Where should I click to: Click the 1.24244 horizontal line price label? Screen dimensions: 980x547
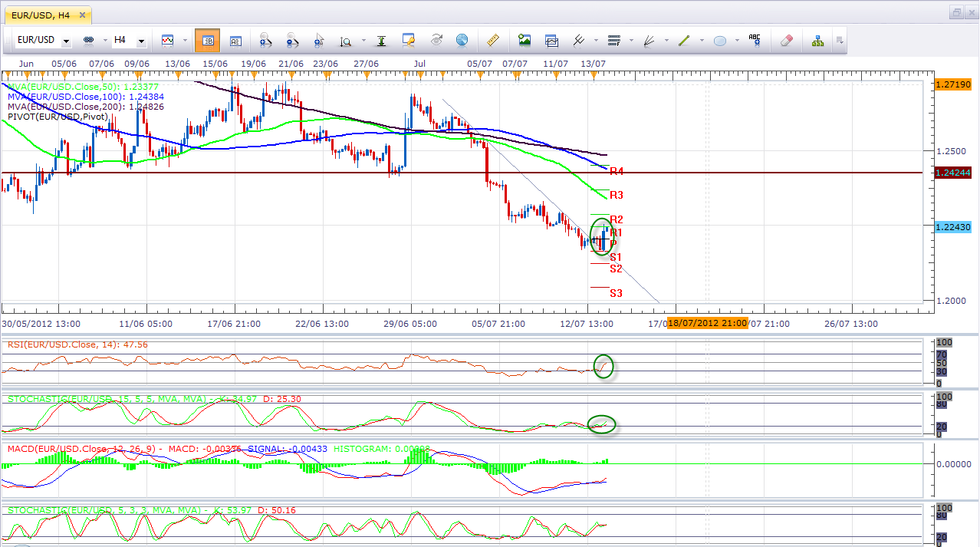coord(954,173)
